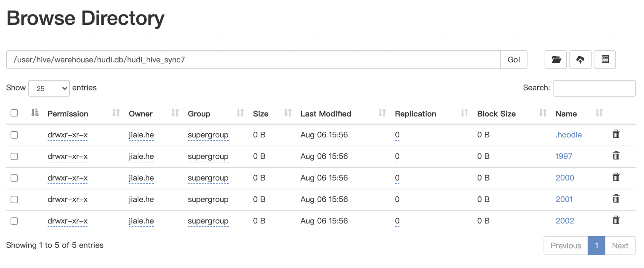Image resolution: width=644 pixels, height=268 pixels.
Task: Sort table by Owner column
Action: click(175, 113)
